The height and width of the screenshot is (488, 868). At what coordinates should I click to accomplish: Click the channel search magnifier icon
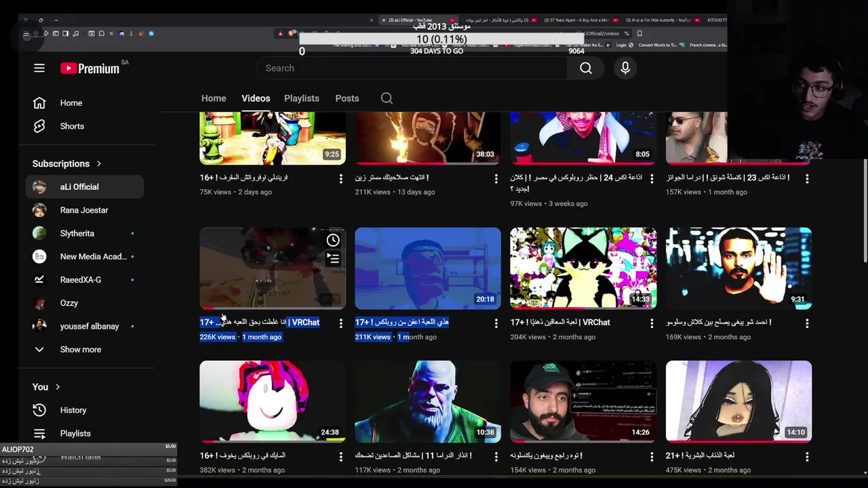pos(387,98)
